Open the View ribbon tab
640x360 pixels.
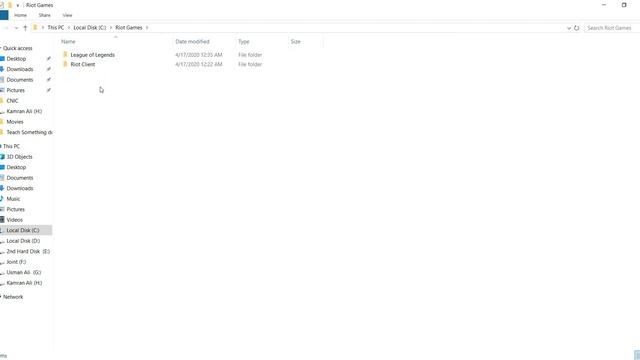(67, 15)
